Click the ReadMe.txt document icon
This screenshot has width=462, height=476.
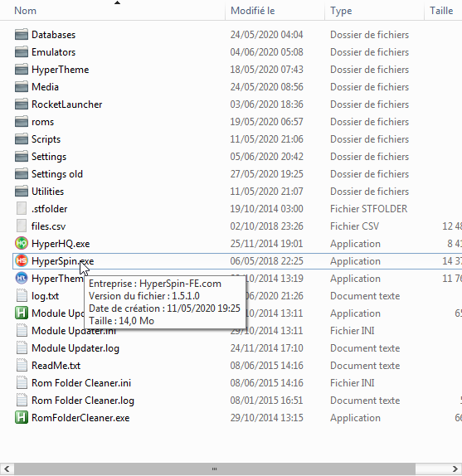22,365
